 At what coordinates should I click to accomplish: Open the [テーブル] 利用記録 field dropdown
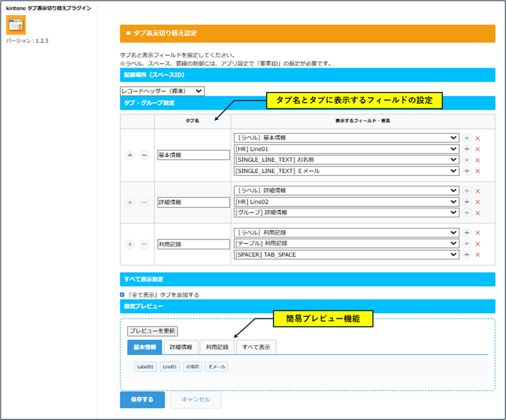pyautogui.click(x=346, y=244)
